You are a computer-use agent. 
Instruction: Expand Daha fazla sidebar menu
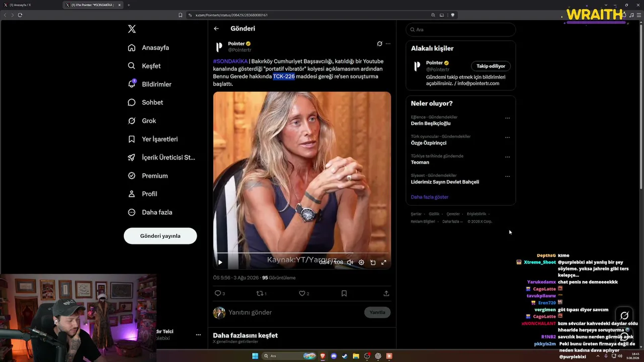tap(150, 212)
